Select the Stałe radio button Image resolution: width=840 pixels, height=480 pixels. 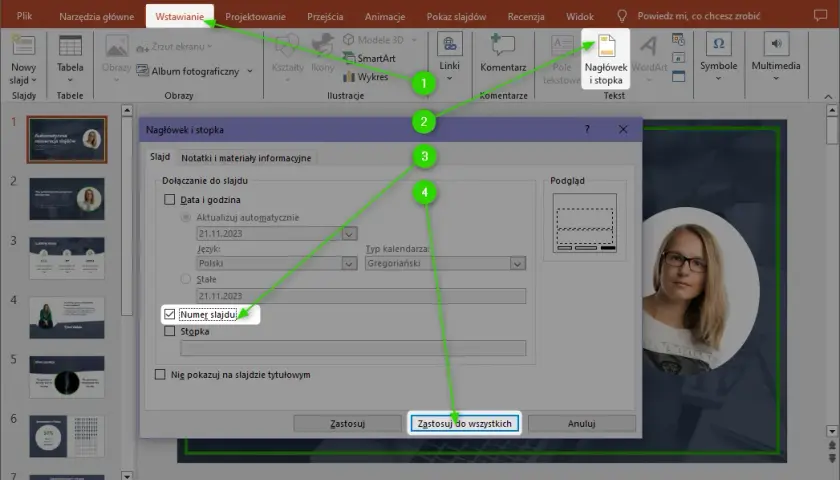tap(186, 279)
